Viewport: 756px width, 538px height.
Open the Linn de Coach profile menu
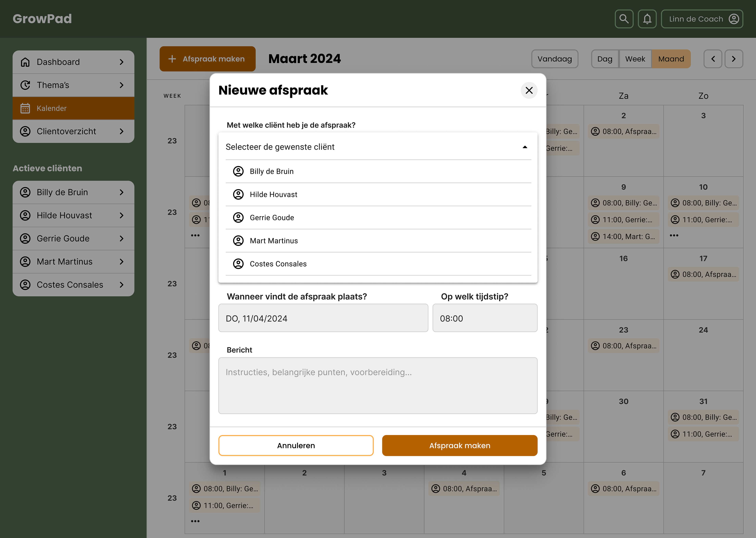point(702,19)
